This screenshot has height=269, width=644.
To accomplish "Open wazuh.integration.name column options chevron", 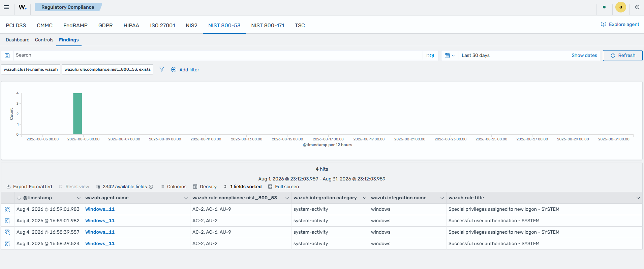I will coord(442,198).
